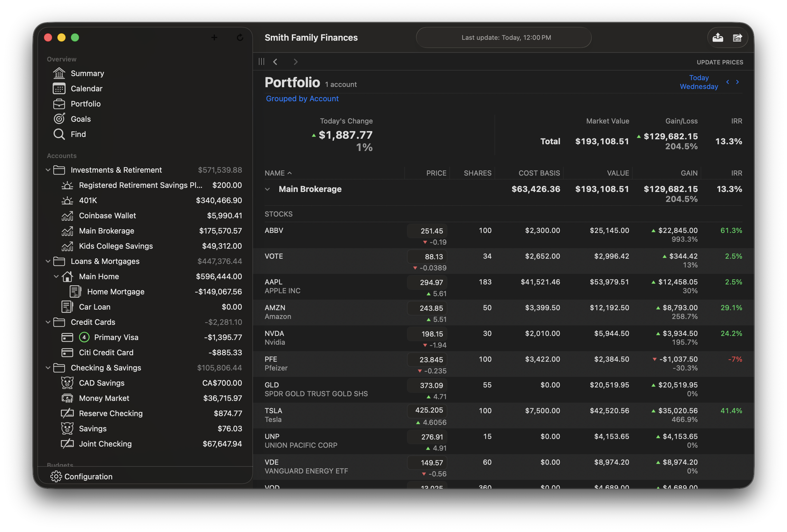The height and width of the screenshot is (532, 787).
Task: Click the Configuration gear icon
Action: [x=56, y=476]
